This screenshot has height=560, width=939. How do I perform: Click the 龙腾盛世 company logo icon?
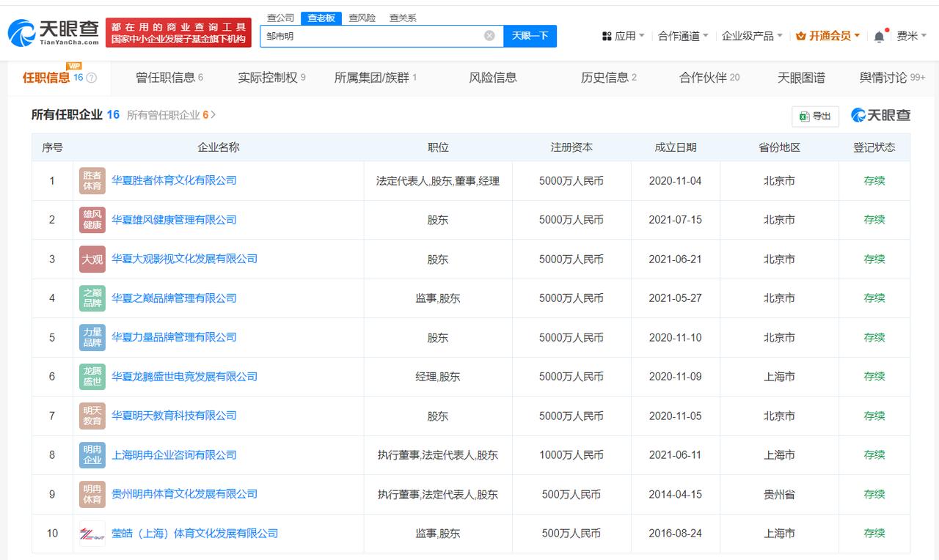tap(92, 377)
